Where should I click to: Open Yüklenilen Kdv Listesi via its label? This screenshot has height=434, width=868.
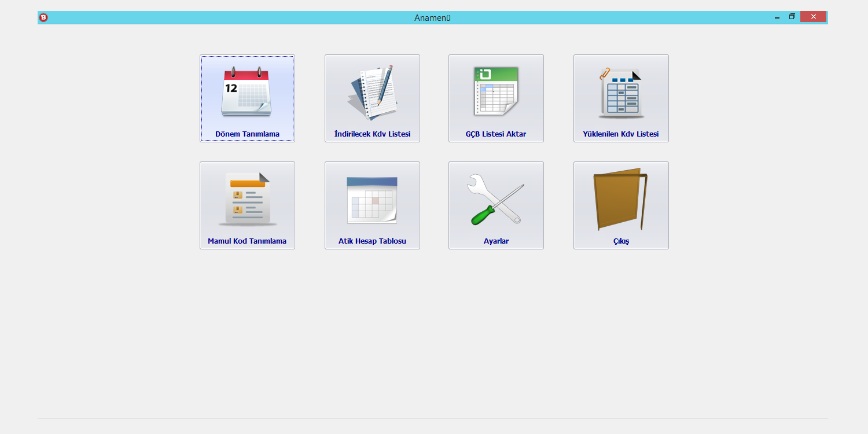621,134
